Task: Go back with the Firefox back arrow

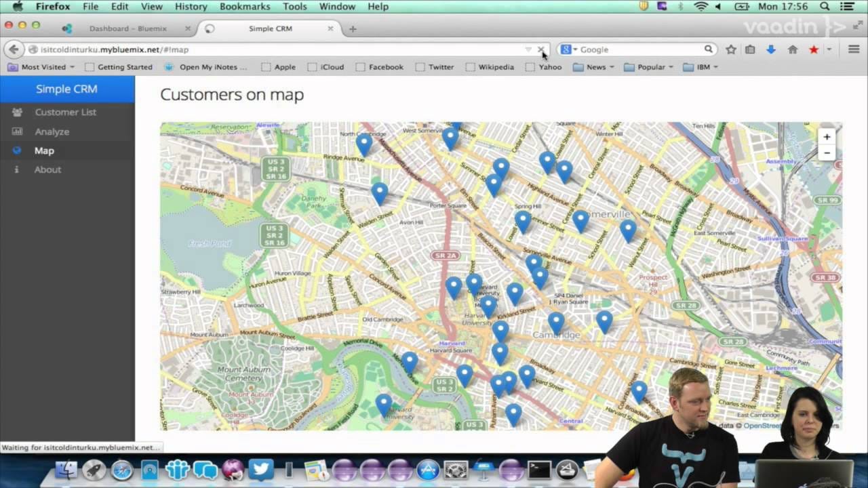Action: pos(14,49)
